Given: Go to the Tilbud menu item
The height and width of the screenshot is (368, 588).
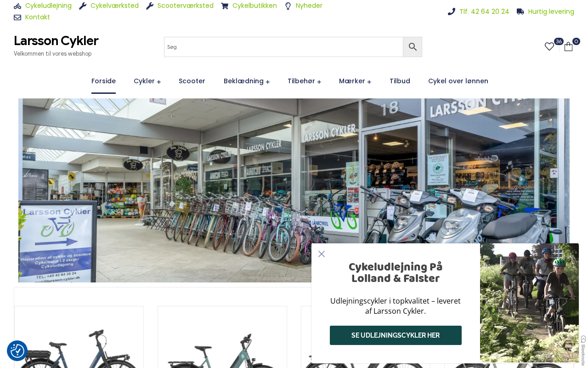Looking at the screenshot, I should (x=400, y=81).
